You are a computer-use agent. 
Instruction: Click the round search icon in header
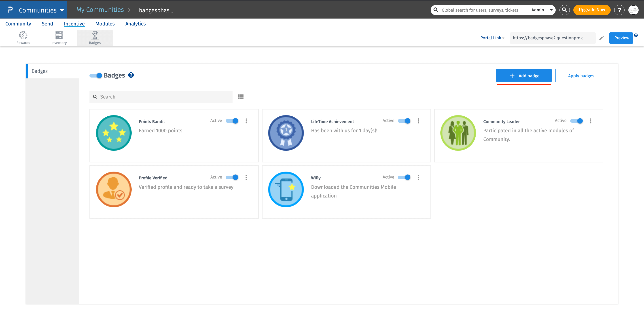pos(564,10)
